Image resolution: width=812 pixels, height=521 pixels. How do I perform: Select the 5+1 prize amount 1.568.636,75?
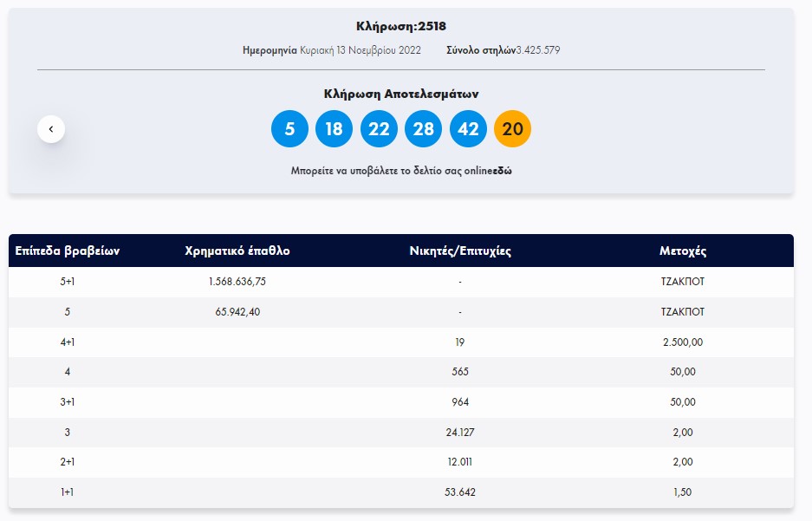pos(237,282)
